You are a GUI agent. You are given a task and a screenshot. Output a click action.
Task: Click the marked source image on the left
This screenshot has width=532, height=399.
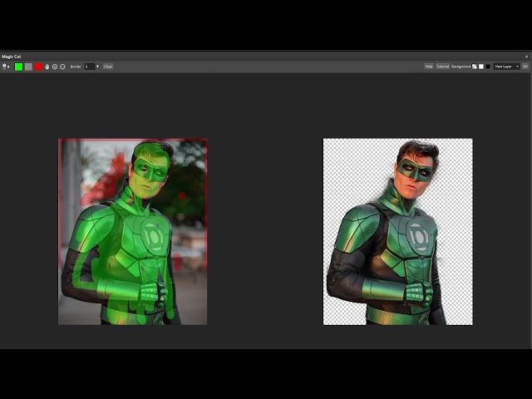(133, 232)
